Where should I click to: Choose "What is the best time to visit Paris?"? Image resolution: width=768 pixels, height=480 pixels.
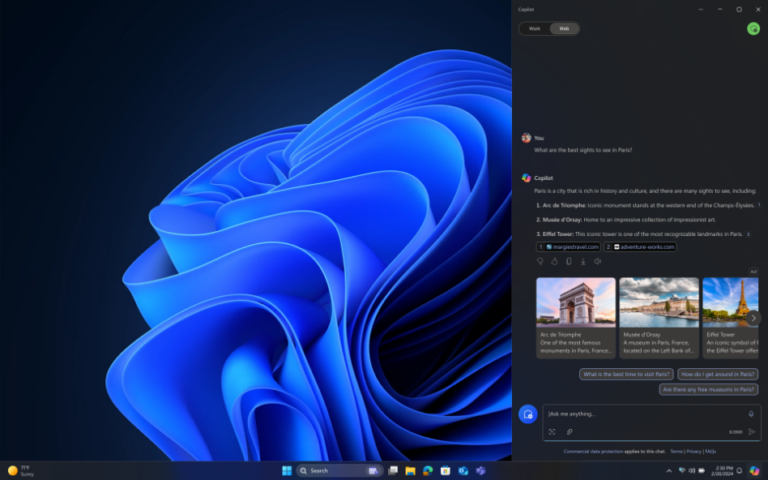[x=626, y=374]
